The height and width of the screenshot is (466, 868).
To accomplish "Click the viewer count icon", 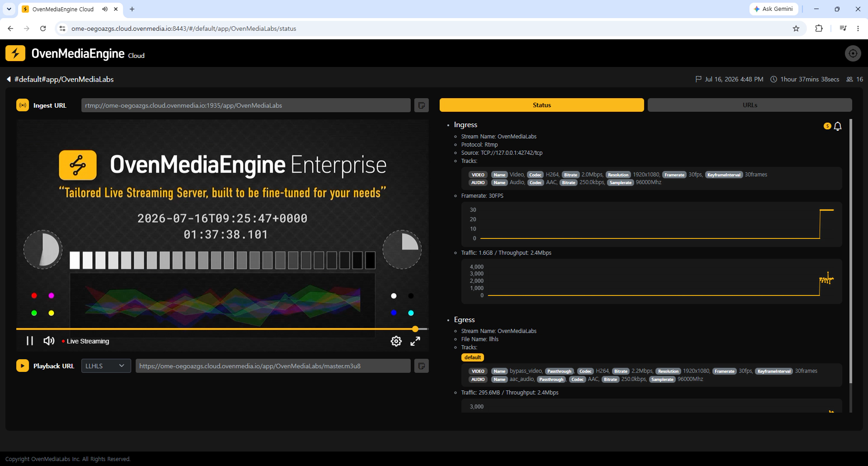I will pyautogui.click(x=850, y=79).
